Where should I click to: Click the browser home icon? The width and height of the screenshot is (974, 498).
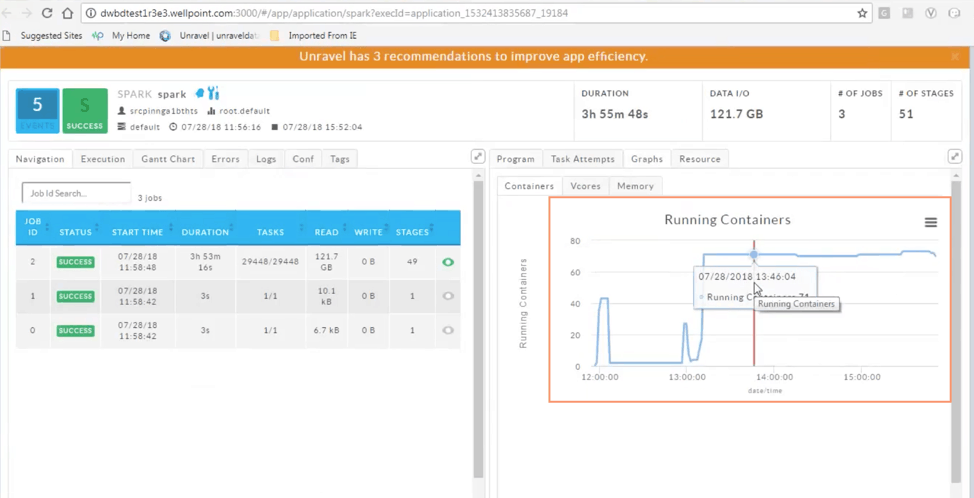coord(67,12)
